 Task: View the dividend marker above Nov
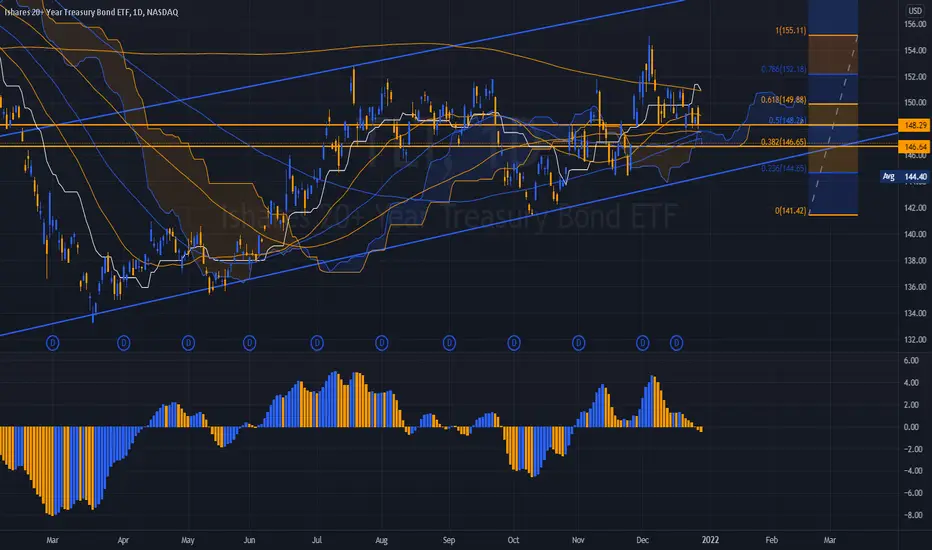578,342
